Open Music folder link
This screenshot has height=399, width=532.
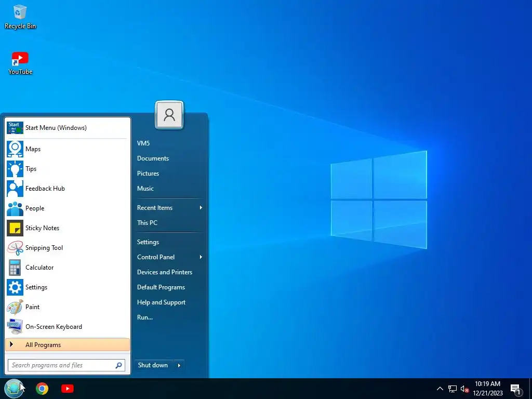(145, 188)
